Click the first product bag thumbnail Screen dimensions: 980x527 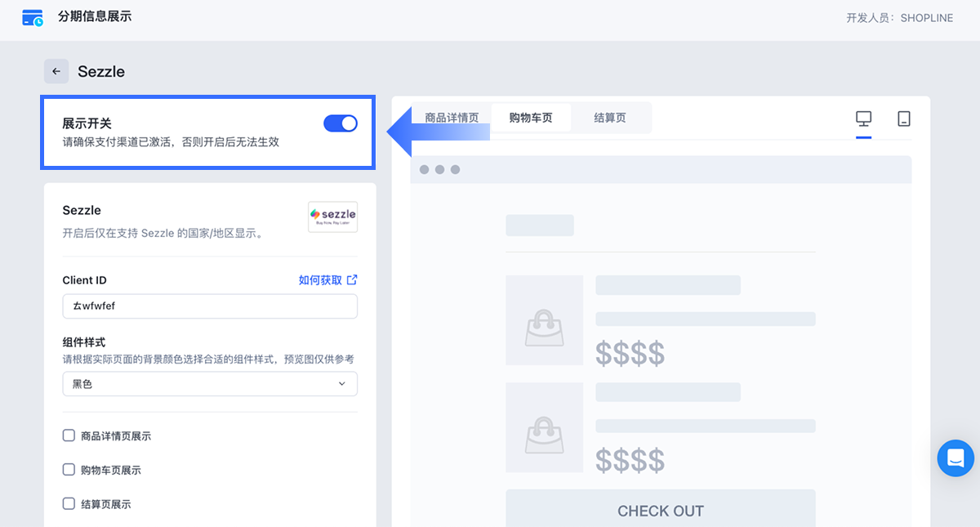[544, 319]
